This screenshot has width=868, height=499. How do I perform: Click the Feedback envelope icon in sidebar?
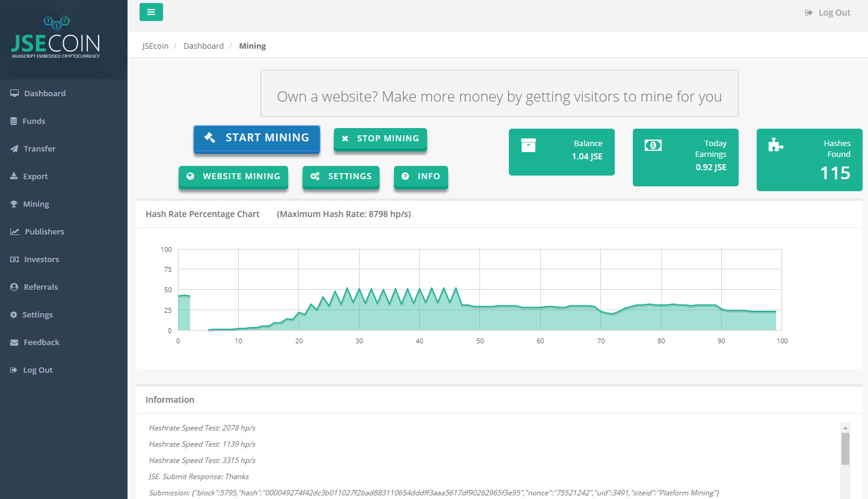14,342
